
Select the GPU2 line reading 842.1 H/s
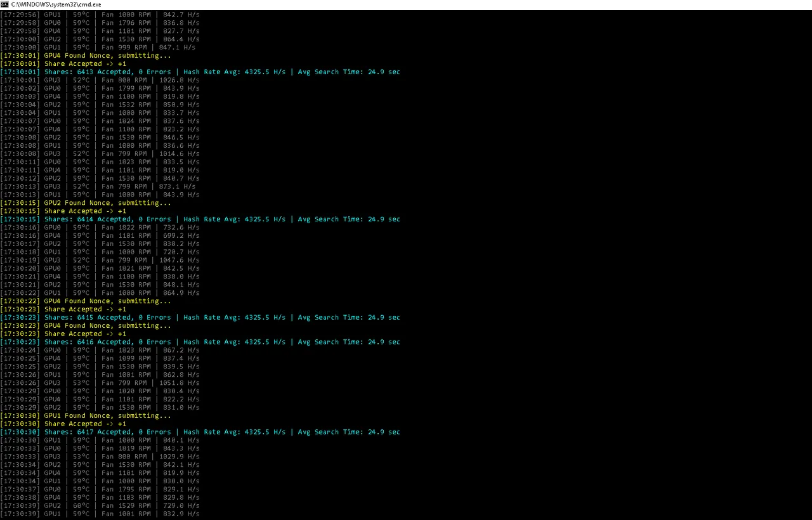click(100, 465)
